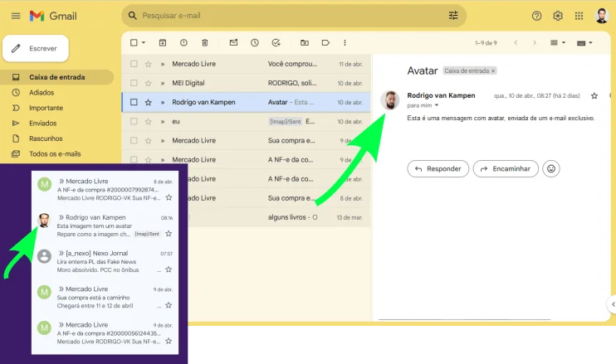Image resolution: width=616 pixels, height=364 pixels.
Task: Open Todos os e-mails folder
Action: 55,153
